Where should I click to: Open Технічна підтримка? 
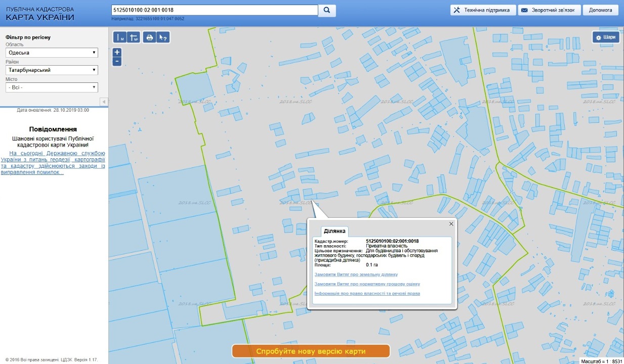(483, 10)
